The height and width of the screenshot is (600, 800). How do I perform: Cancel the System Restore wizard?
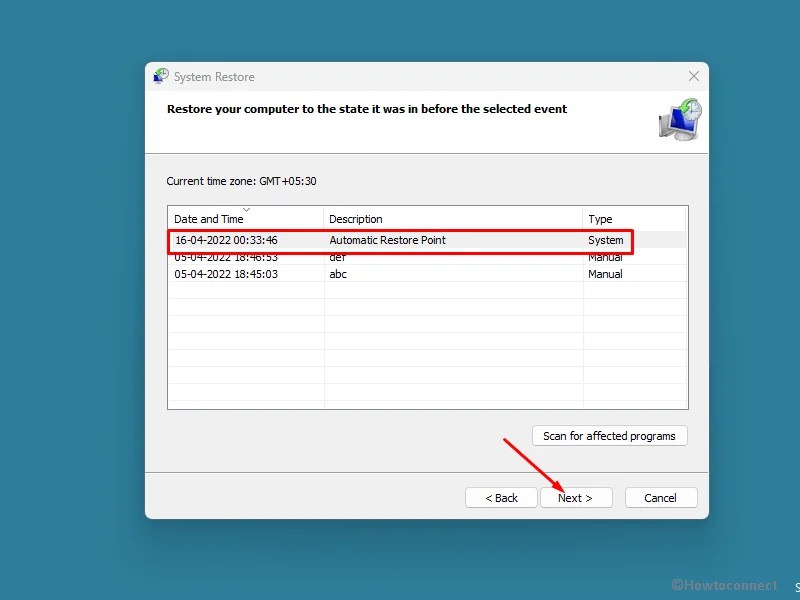tap(661, 497)
